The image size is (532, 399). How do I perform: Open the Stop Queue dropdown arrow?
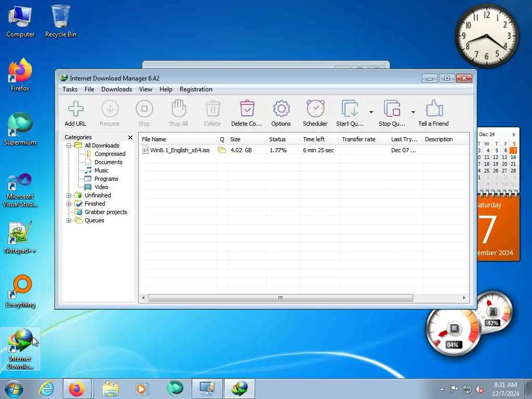point(413,112)
